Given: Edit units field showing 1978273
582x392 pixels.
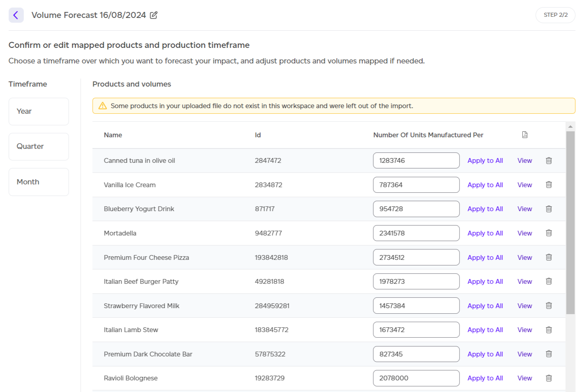Looking at the screenshot, I should [416, 281].
